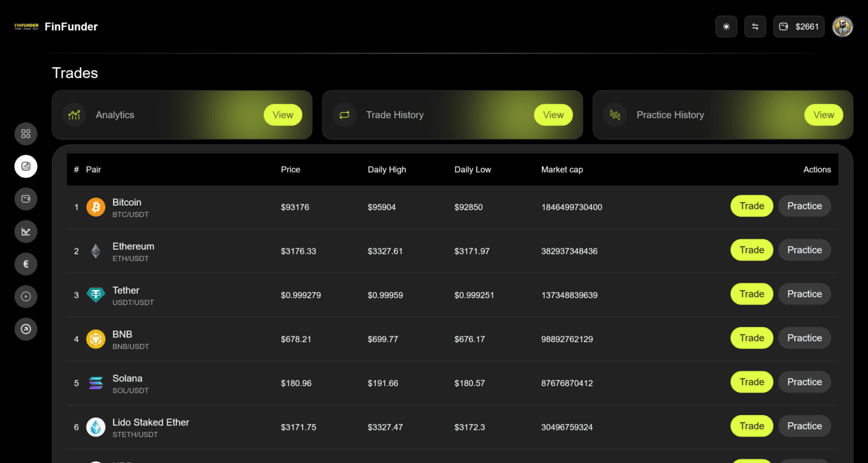868x463 pixels.
Task: Click the Daily High column header
Action: point(387,170)
